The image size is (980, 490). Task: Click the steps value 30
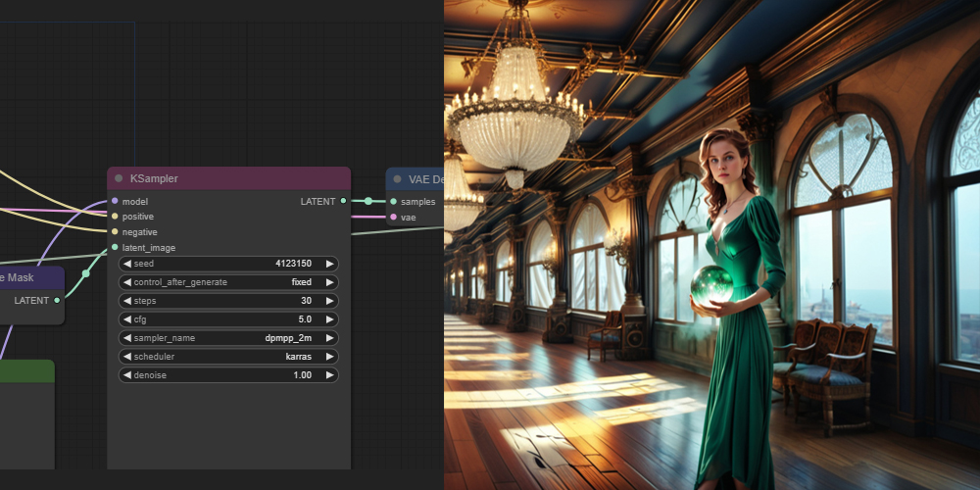pyautogui.click(x=306, y=301)
